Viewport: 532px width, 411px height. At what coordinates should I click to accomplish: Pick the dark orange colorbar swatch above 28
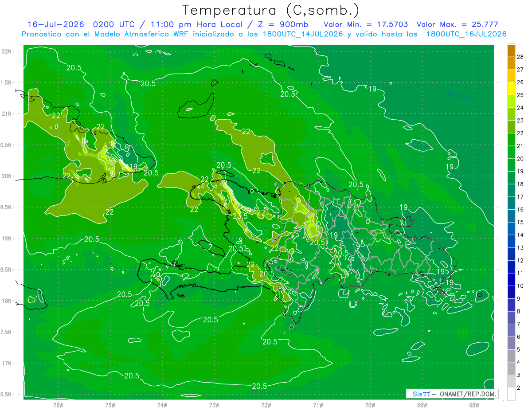tap(511, 51)
